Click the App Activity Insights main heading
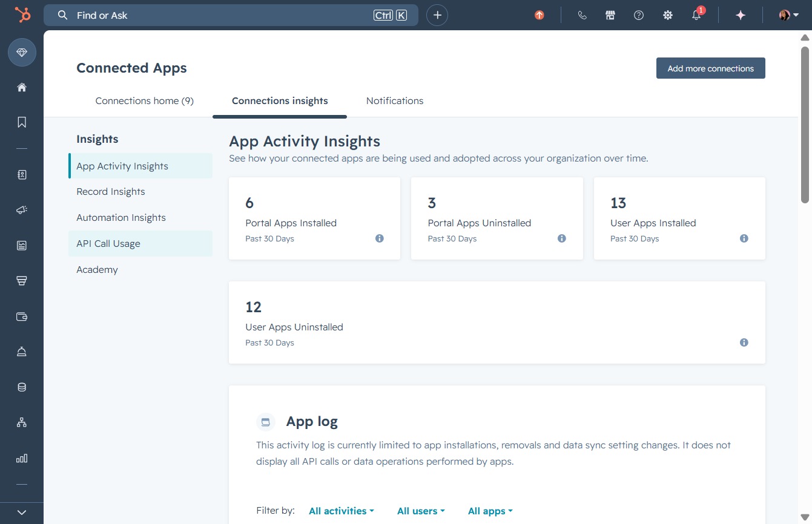Screen dimensions: 812x524 pyautogui.click(x=305, y=142)
